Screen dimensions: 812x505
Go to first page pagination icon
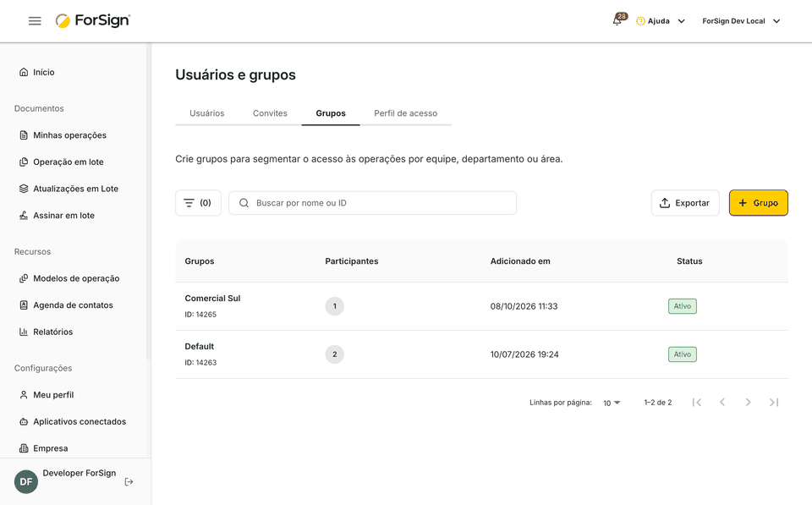697,403
